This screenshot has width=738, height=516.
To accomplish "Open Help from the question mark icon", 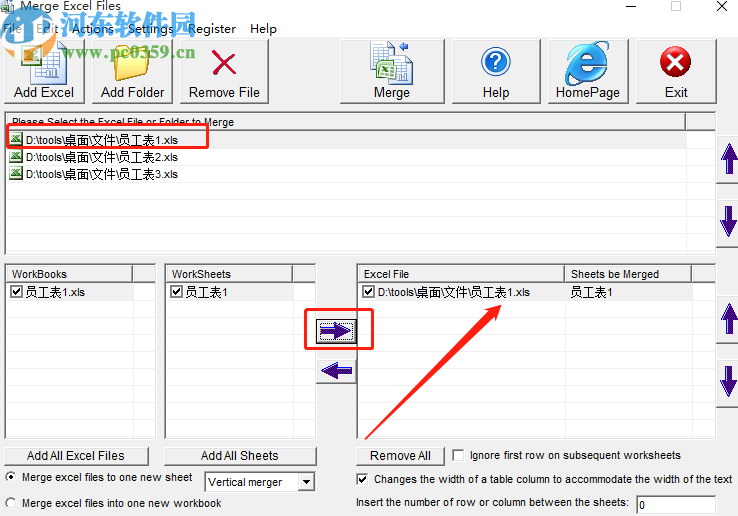I will click(496, 72).
